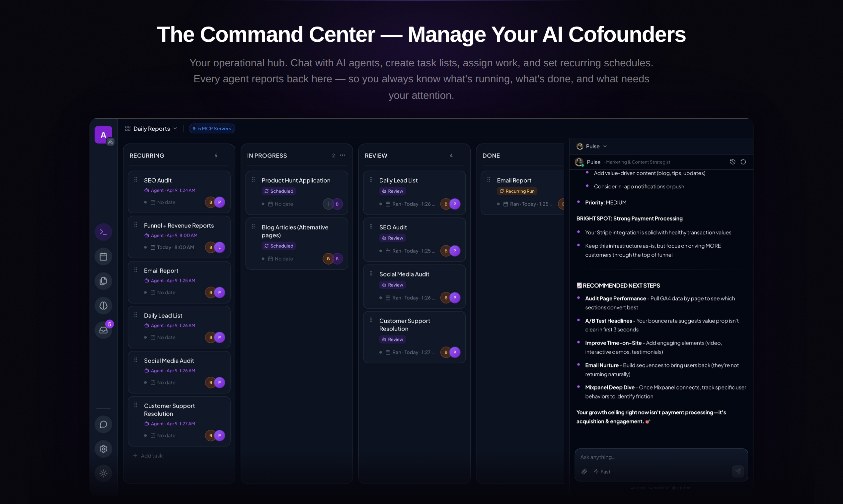Click the refresh chat icon
Image resolution: width=843 pixels, height=504 pixels.
[x=743, y=162]
